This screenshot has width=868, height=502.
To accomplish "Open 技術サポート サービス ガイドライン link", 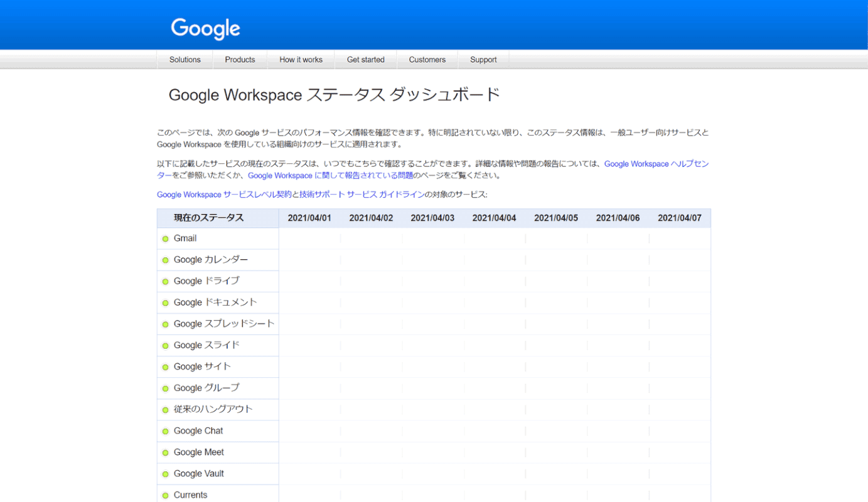I will (x=362, y=195).
